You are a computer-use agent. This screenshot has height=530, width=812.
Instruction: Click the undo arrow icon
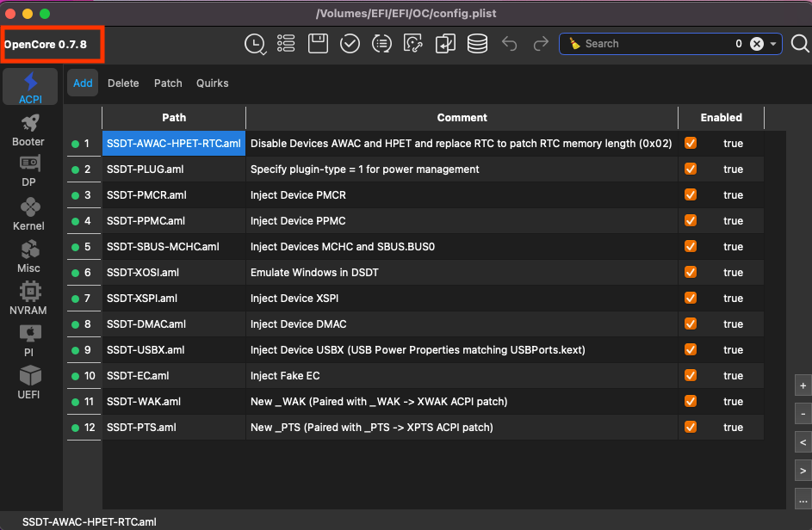[x=510, y=44]
